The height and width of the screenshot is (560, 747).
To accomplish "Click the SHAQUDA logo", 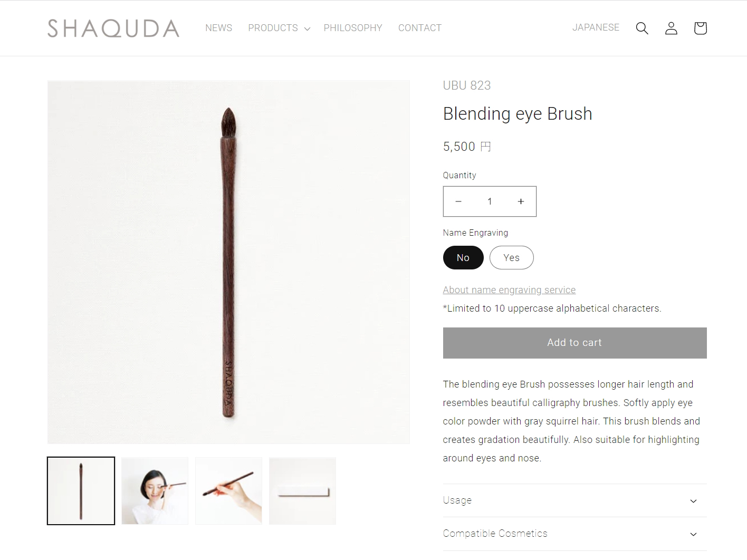I will tap(113, 28).
